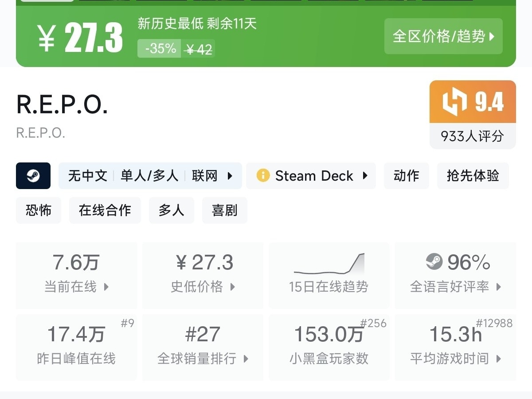Select the 恐怖 horror tag
This screenshot has width=532, height=399.
tap(39, 210)
